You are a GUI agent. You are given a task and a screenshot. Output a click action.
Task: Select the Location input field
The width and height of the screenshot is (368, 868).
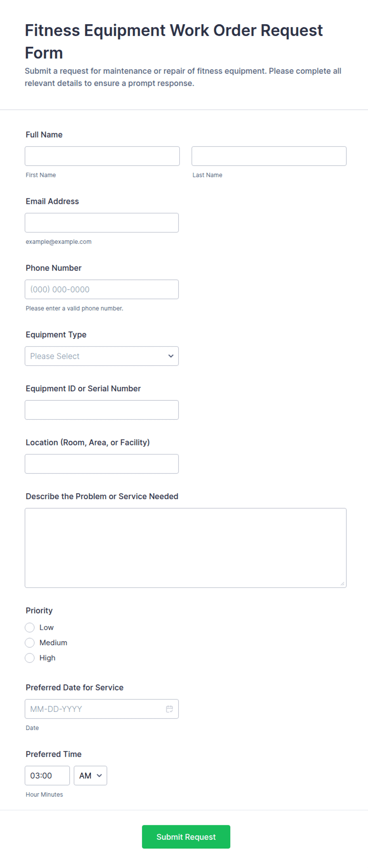click(102, 464)
